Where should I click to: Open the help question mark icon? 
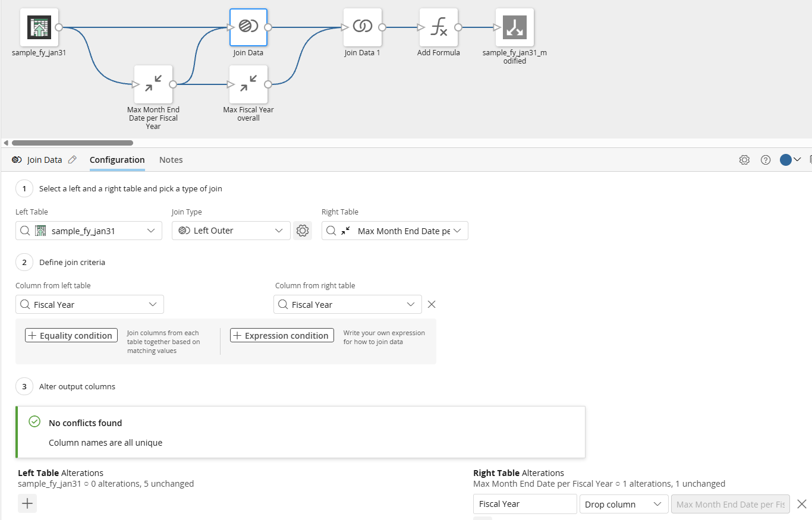click(766, 160)
